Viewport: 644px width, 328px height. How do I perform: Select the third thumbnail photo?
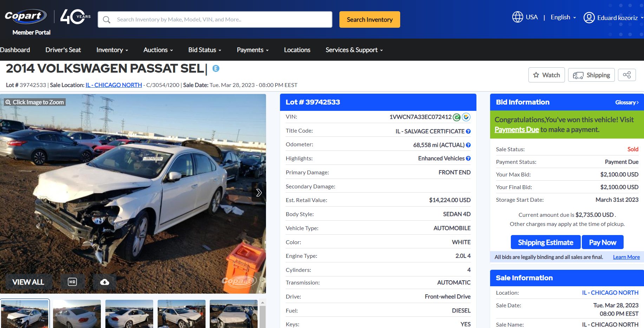pyautogui.click(x=129, y=314)
